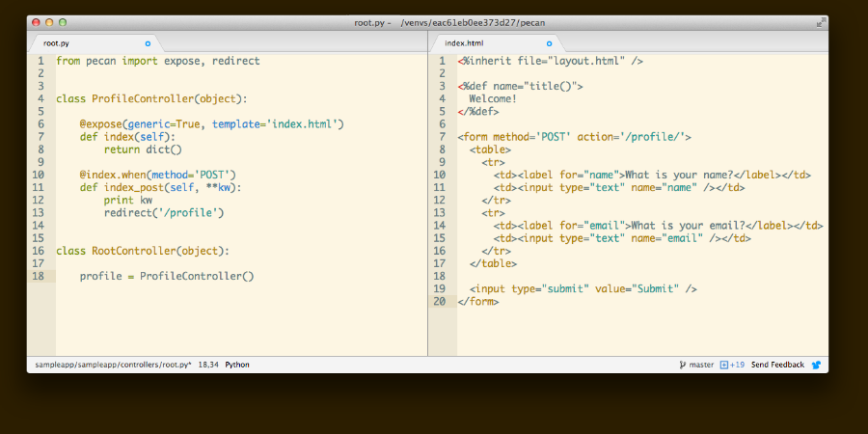Viewport: 868px width, 434px height.
Task: Click the input name="name" line
Action: (619, 188)
